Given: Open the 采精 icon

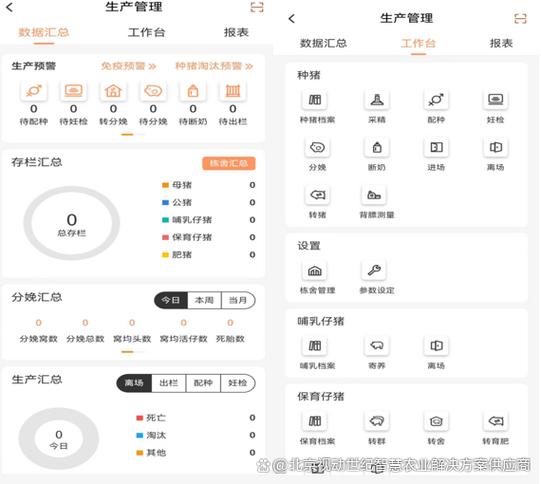Looking at the screenshot, I should pyautogui.click(x=377, y=100).
